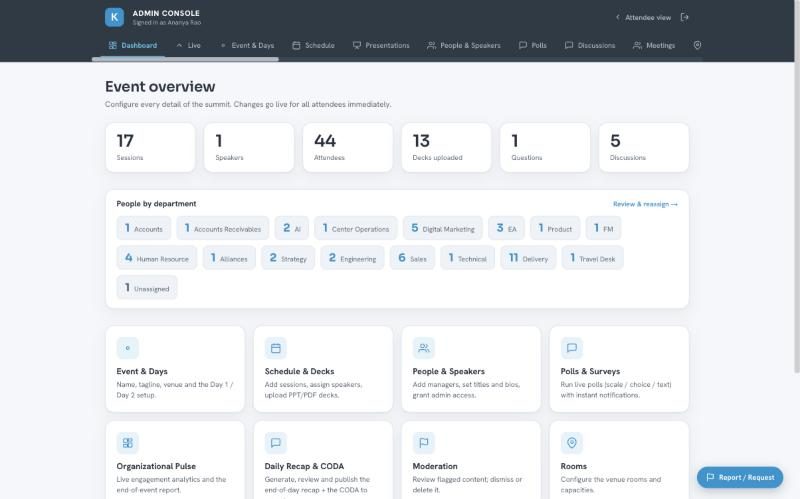Switch to the Live tab
This screenshot has width=800, height=499.
[x=188, y=45]
